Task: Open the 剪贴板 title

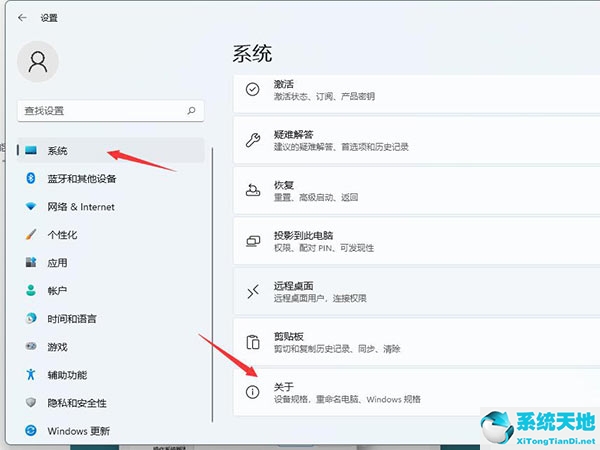Action: tap(289, 336)
